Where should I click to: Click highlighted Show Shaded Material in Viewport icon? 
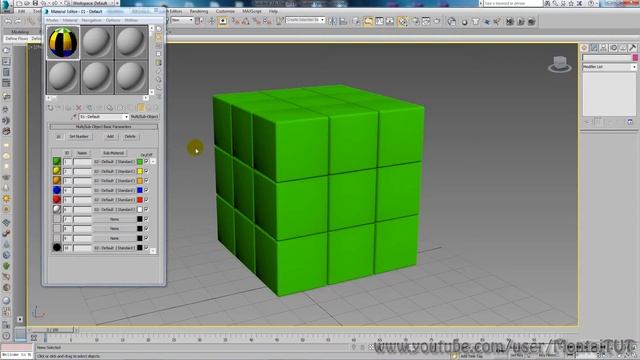click(141, 108)
